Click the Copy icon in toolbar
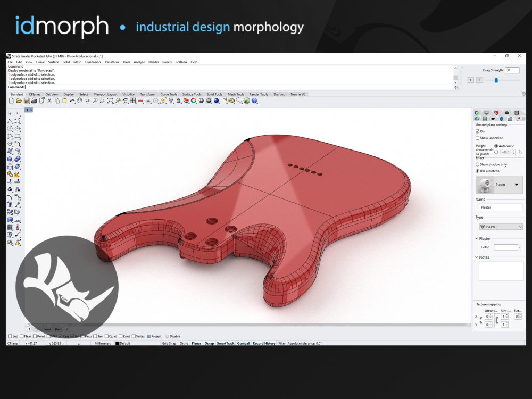 [x=57, y=101]
